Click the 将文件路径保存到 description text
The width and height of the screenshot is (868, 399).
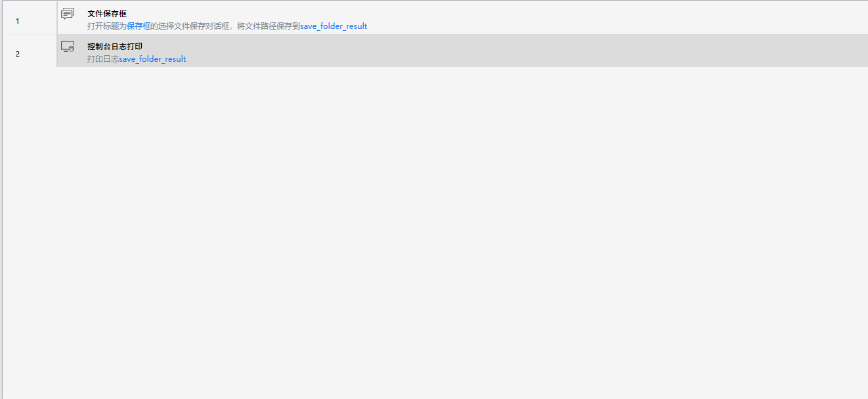click(269, 26)
